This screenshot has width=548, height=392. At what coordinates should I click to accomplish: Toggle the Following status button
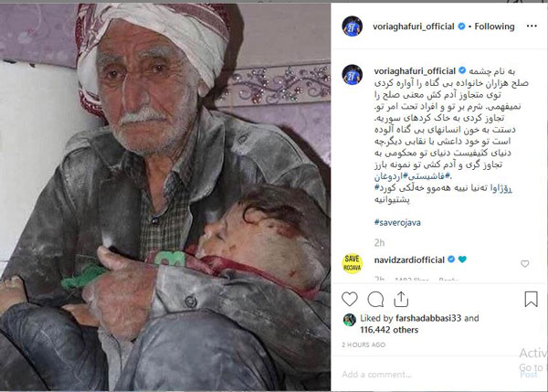click(494, 26)
